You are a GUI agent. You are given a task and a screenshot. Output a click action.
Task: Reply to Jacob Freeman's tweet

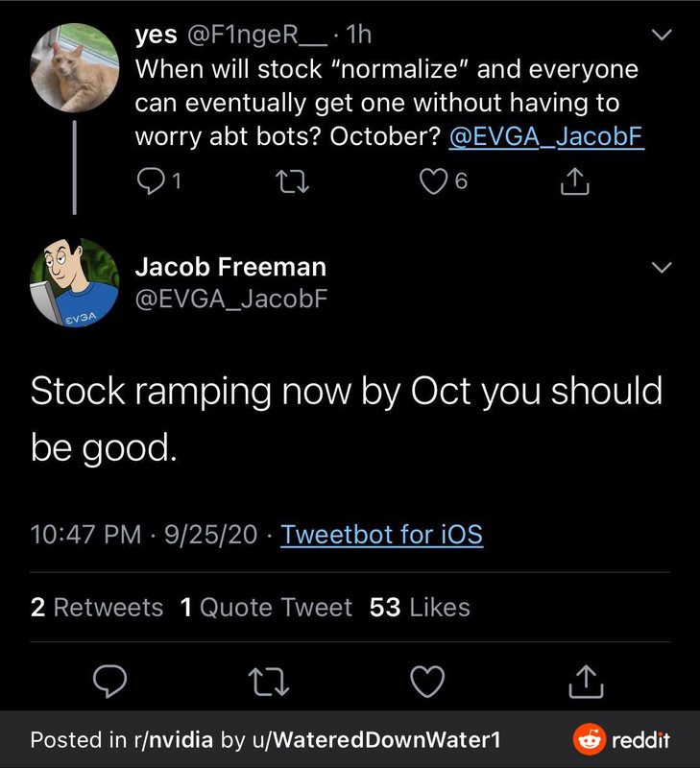111,681
